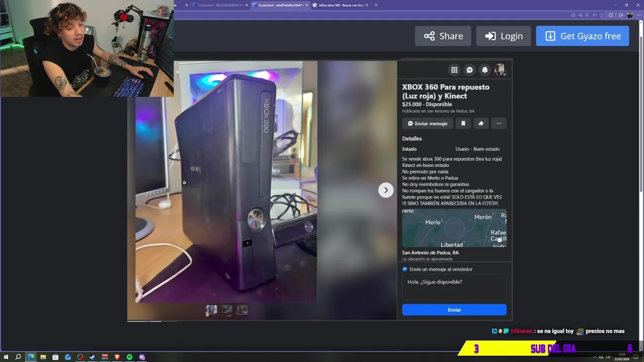Open the notifications bell icon
The image size is (644, 362).
click(x=485, y=70)
